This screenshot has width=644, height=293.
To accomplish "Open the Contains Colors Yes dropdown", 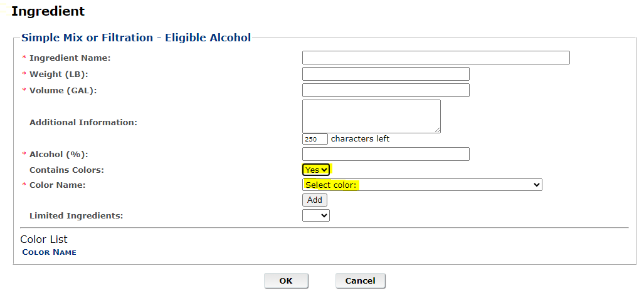I will click(x=316, y=170).
